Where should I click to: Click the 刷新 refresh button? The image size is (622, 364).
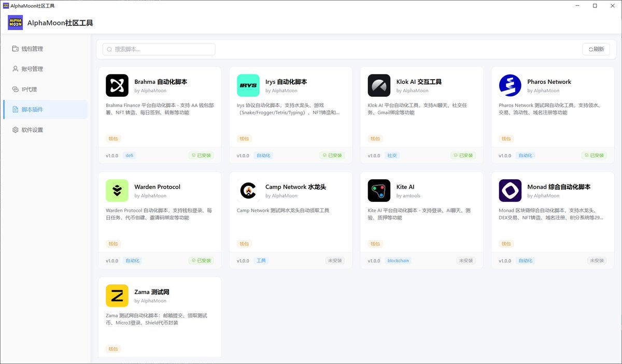pos(596,49)
